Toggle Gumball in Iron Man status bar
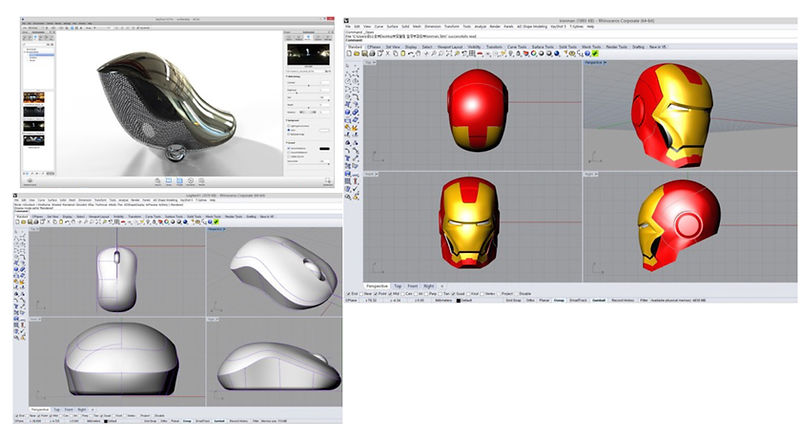Screen dimensions: 800x439 click(x=598, y=300)
